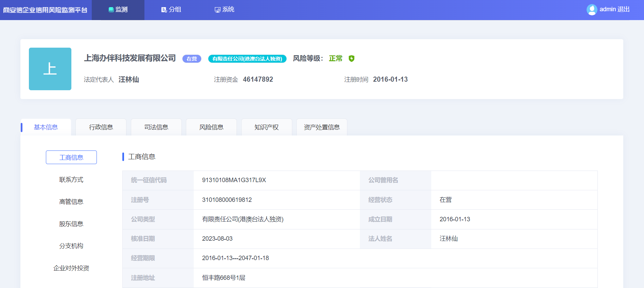
Task: Click 成立日期 value in table
Action: tap(455, 219)
